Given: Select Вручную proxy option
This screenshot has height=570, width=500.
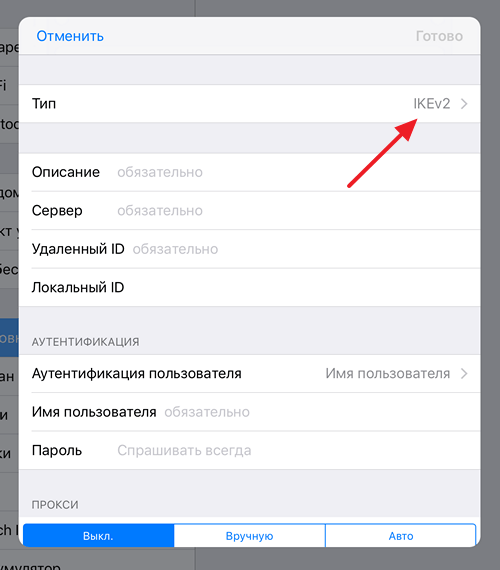Looking at the screenshot, I should tap(249, 535).
